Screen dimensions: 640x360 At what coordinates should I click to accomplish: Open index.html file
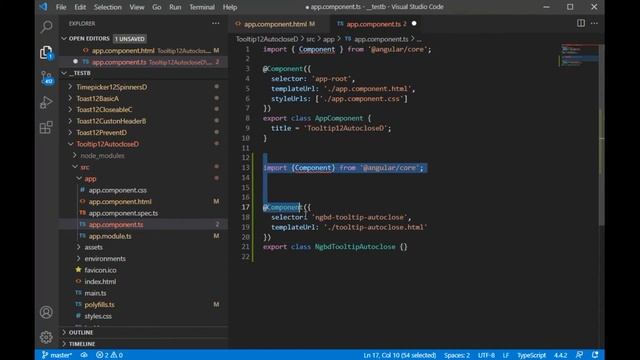coord(144,281)
